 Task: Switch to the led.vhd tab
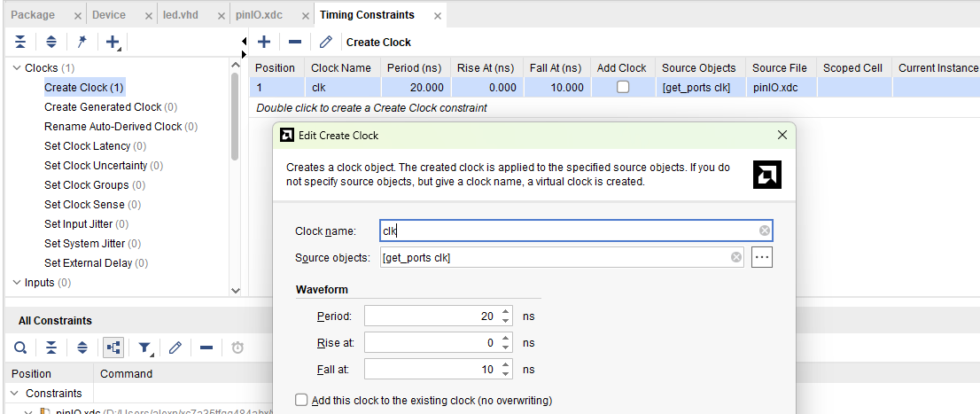[181, 15]
